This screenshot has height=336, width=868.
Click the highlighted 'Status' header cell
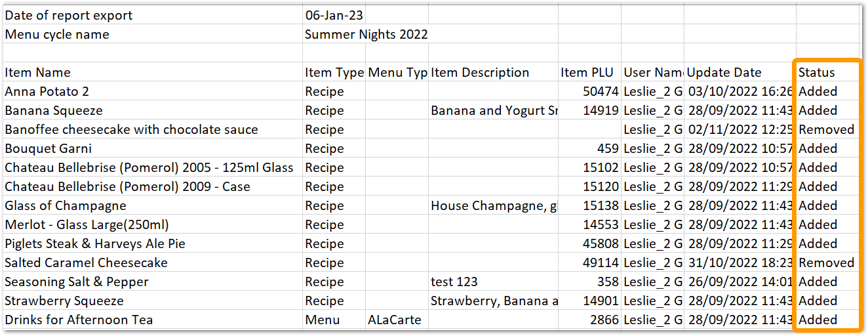[x=827, y=72]
